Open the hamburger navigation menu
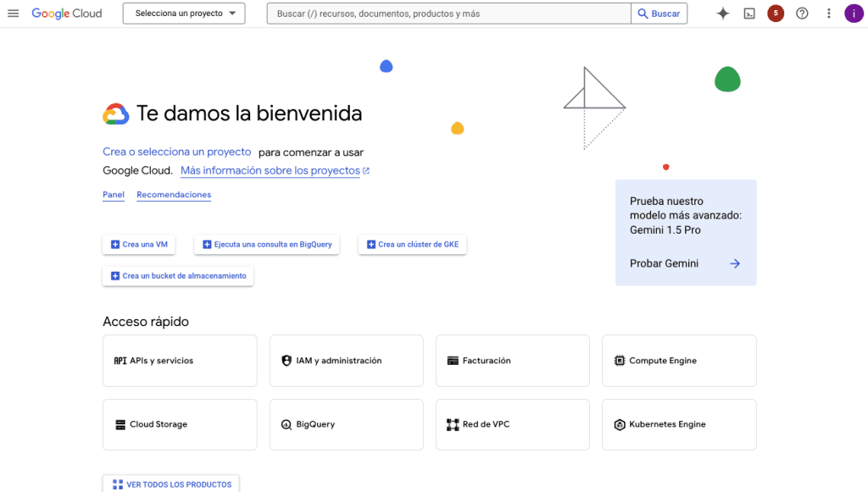This screenshot has width=868, height=492. click(14, 14)
